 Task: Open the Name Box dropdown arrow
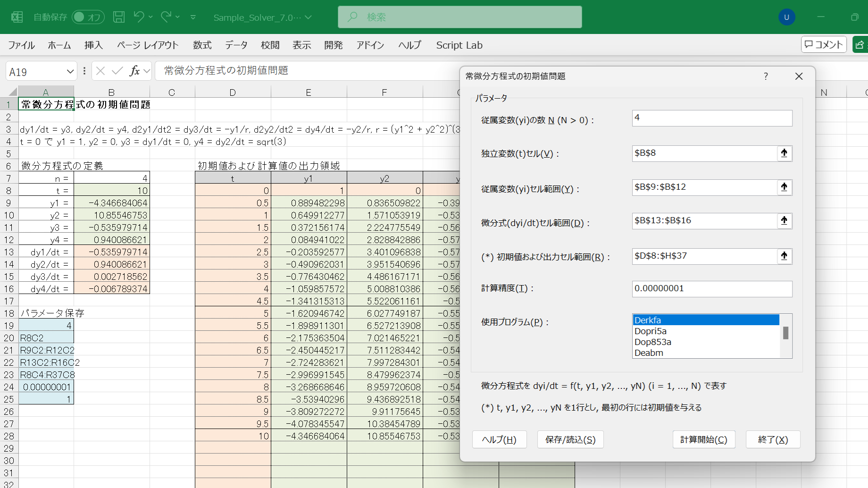click(x=70, y=72)
